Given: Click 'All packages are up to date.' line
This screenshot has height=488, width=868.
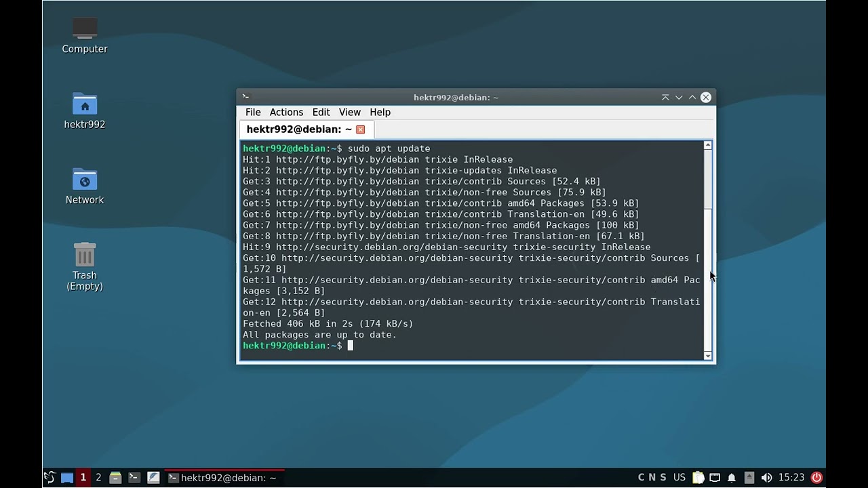Looking at the screenshot, I should (320, 335).
